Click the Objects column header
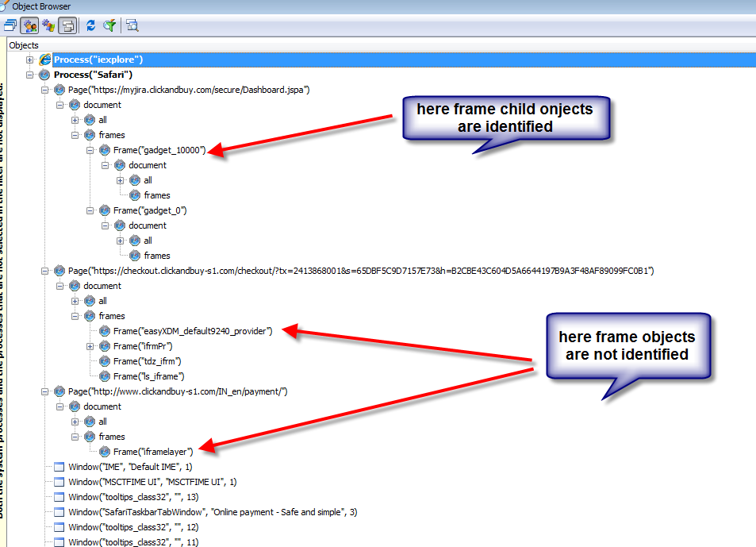This screenshot has width=756, height=547. 24,45
